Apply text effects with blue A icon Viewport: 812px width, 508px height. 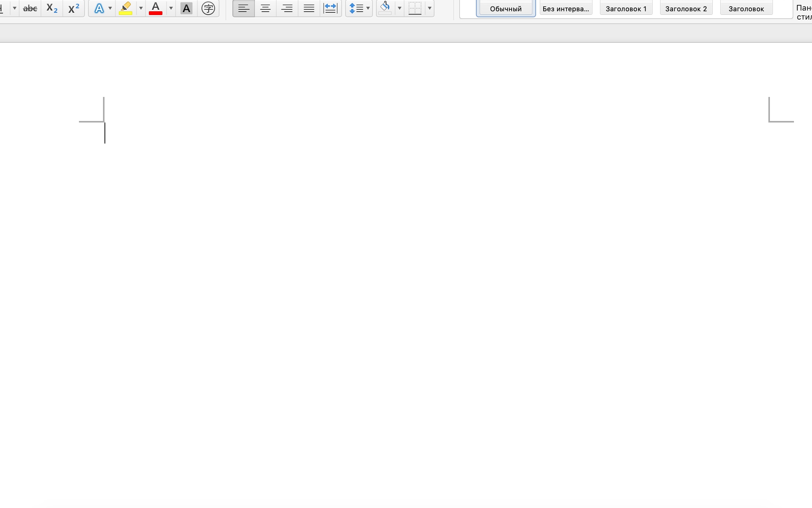99,8
